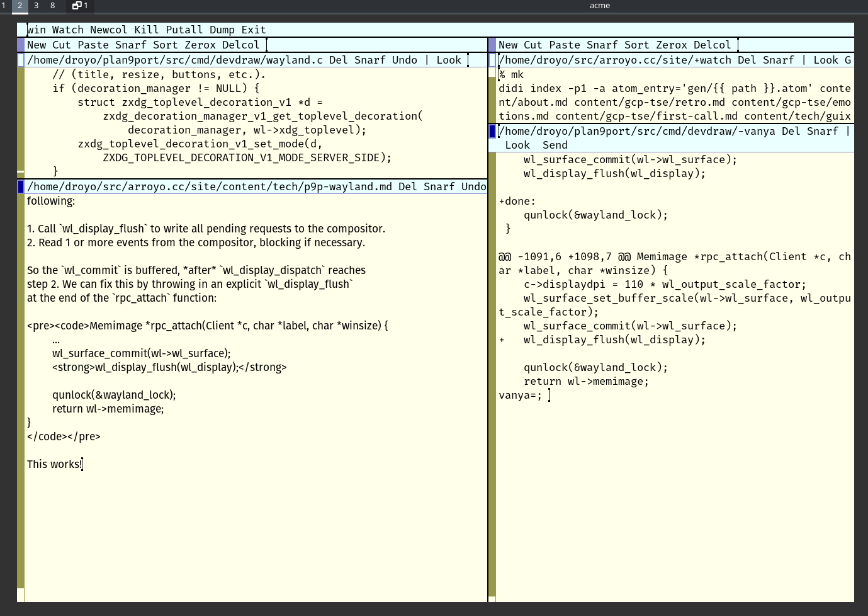
Task: Click the -vanya window path in its tag
Action: point(637,131)
